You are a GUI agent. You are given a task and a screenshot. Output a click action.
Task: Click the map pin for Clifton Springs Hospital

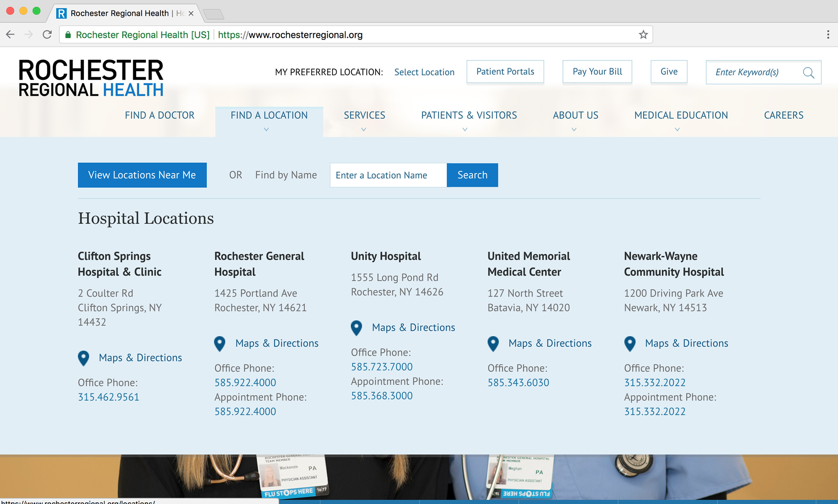[83, 358]
